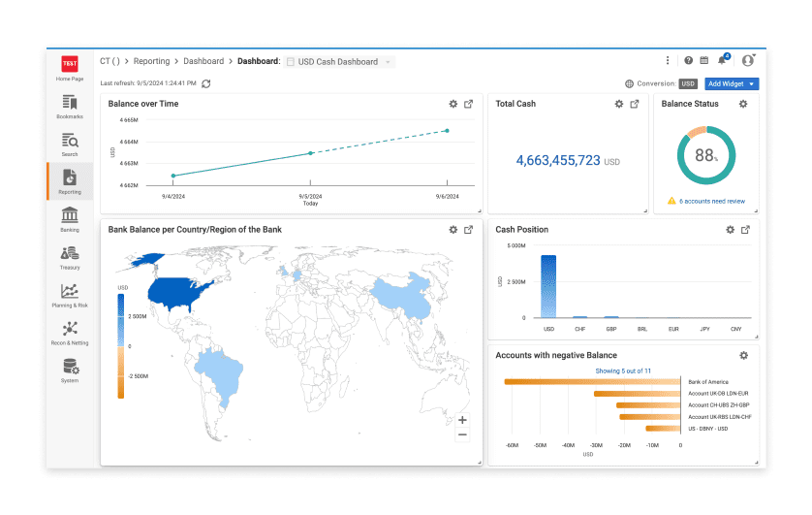Expand the Total Cash widget in new view
Image resolution: width=812 pixels, height=515 pixels.
(635, 104)
